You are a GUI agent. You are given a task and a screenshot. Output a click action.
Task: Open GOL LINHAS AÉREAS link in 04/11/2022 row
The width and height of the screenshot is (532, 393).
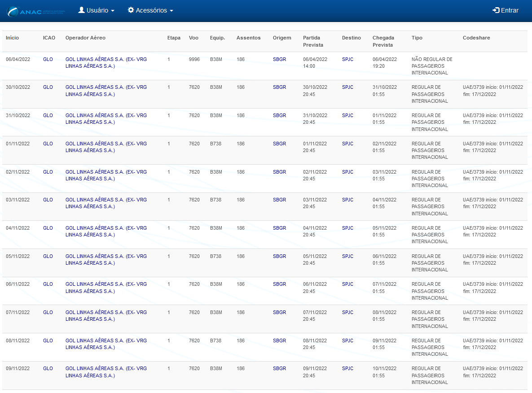(106, 231)
